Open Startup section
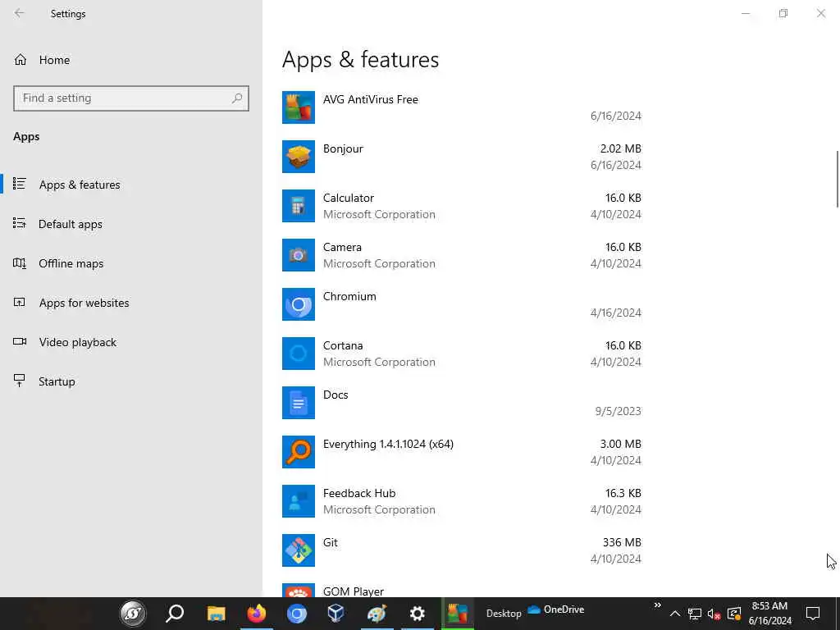Viewport: 840px width, 630px height. click(131, 381)
